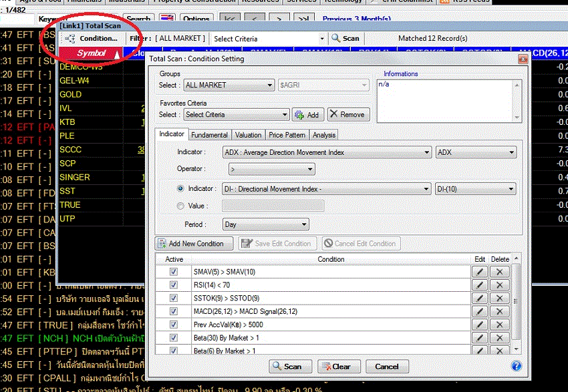Open the Period Day dropdown

coord(265,224)
